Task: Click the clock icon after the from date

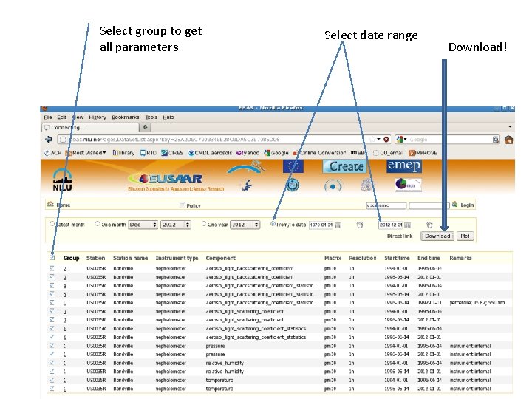Action: point(360,225)
